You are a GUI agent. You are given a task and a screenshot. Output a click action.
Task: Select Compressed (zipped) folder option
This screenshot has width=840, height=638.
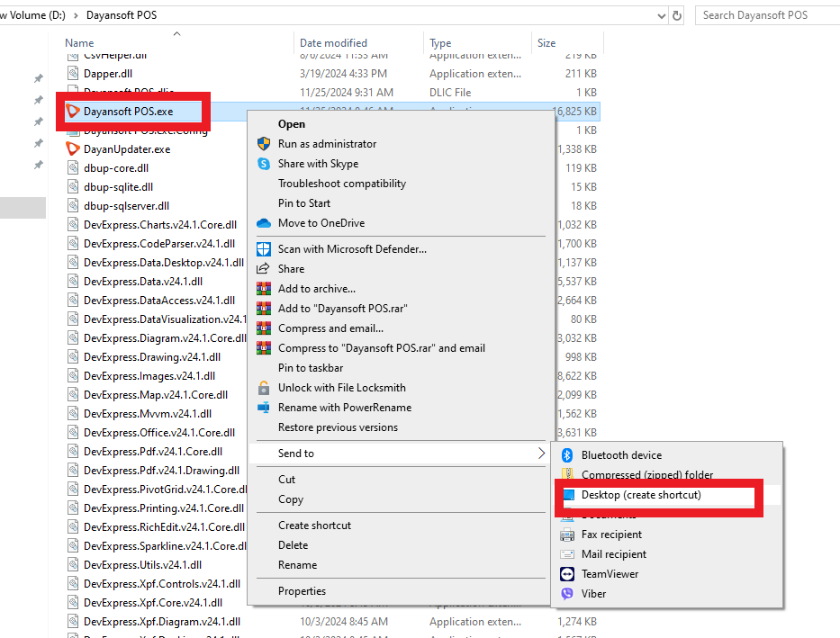pyautogui.click(x=647, y=475)
